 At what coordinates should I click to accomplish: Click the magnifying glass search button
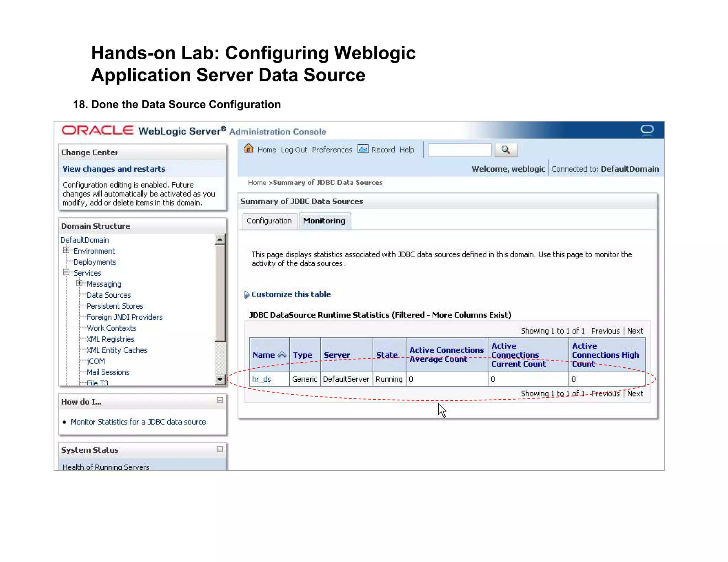pos(505,150)
